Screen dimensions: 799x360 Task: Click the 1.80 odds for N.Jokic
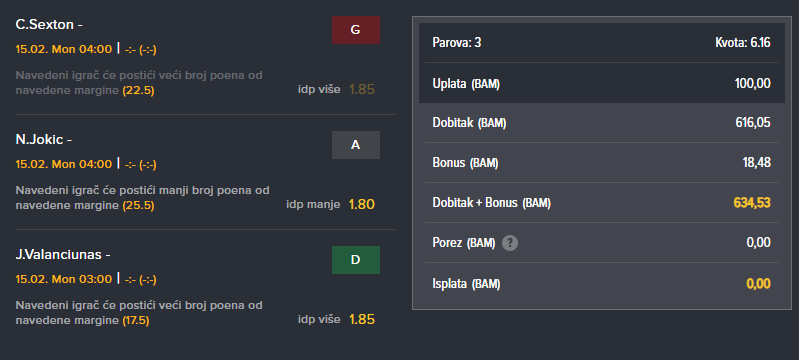(x=362, y=204)
